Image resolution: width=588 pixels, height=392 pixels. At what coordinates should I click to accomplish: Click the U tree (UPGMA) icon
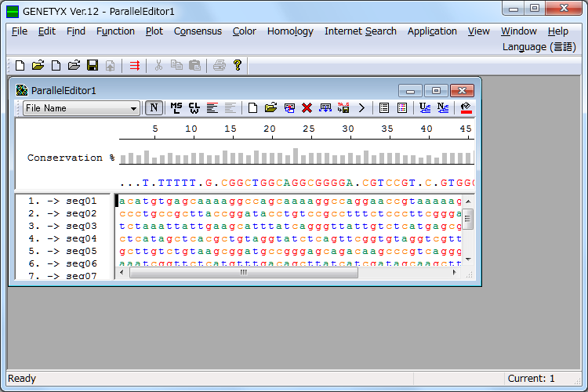pyautogui.click(x=424, y=108)
